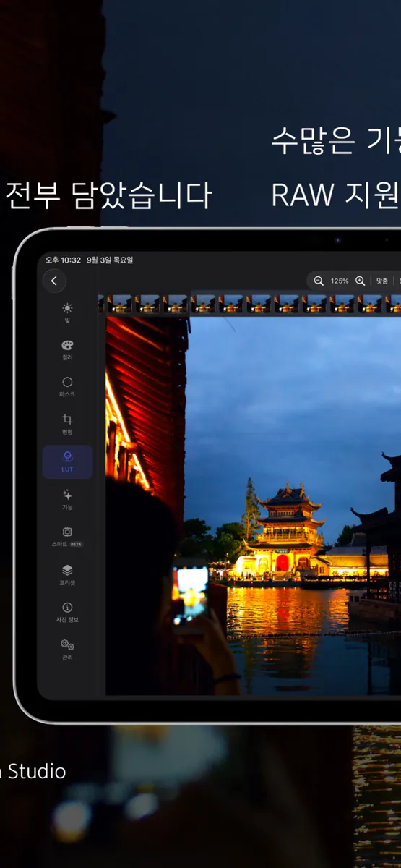This screenshot has width=401, height=868.
Task: Open the 기능 sparkle features tool
Action: pyautogui.click(x=67, y=500)
